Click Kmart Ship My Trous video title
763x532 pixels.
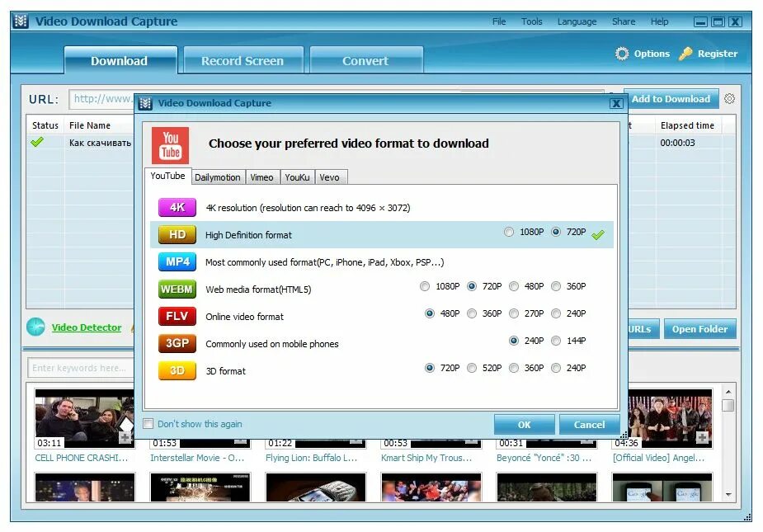tap(426, 458)
